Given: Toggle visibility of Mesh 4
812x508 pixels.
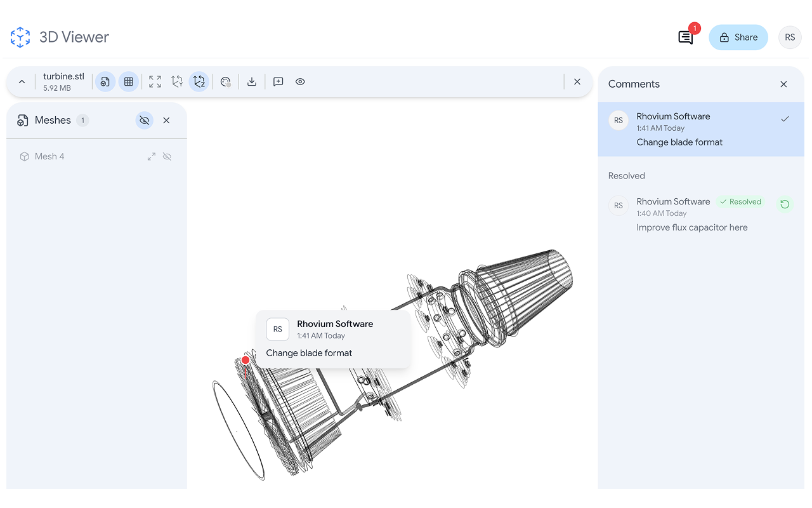Looking at the screenshot, I should (x=167, y=156).
